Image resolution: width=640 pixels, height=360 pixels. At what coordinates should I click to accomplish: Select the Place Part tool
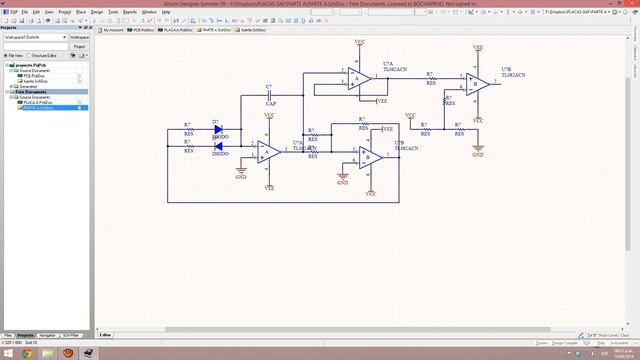(258, 20)
